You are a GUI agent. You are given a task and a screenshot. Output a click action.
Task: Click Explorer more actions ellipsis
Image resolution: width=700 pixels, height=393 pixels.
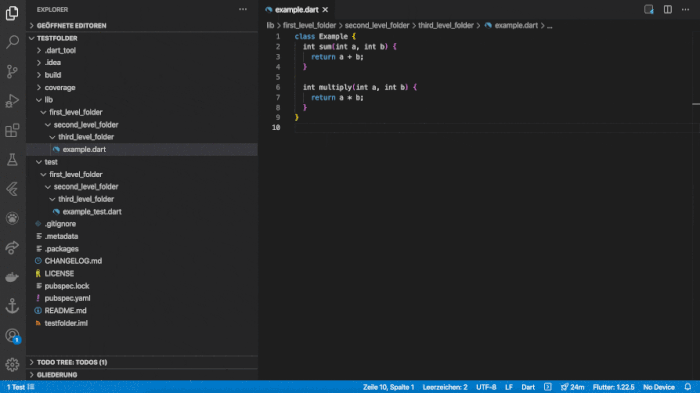[x=243, y=9]
